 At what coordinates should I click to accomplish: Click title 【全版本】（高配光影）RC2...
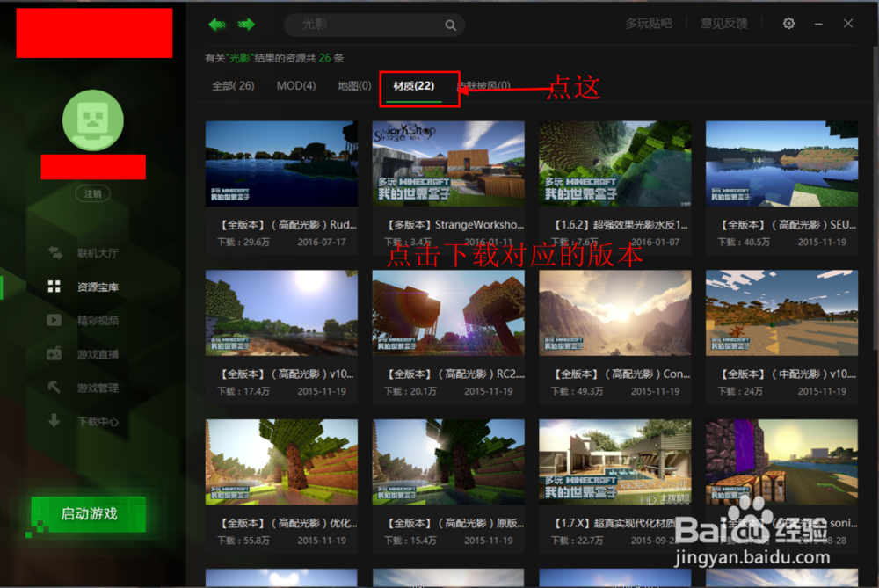point(454,374)
